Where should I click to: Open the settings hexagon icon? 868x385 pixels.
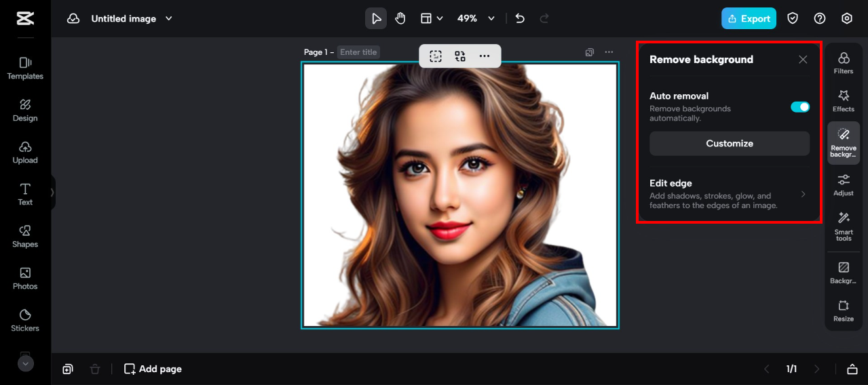847,18
